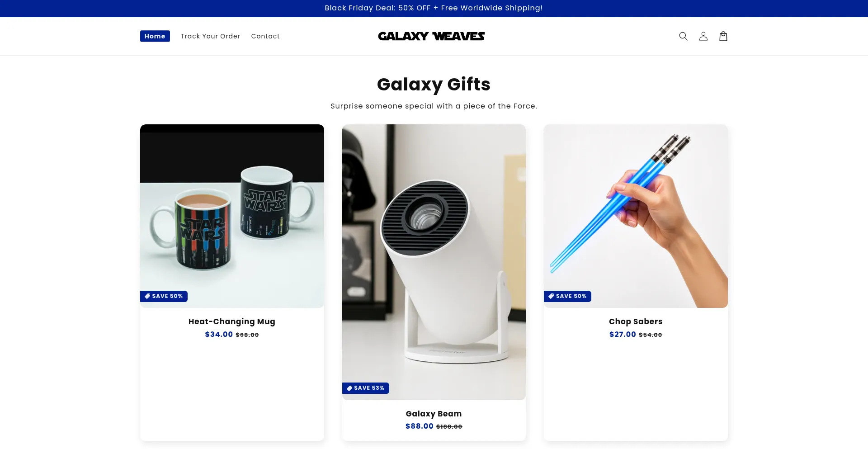The image size is (868, 449).
Task: Open the Track Your Order page
Action: click(210, 36)
